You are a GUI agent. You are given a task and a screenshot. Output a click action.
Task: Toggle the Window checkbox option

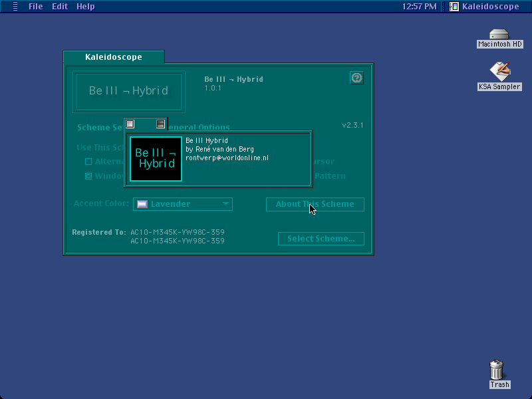(x=88, y=176)
